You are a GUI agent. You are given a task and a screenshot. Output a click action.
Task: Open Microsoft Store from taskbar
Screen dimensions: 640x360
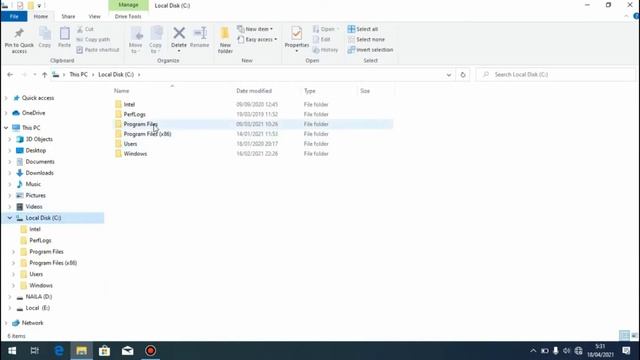click(104, 351)
